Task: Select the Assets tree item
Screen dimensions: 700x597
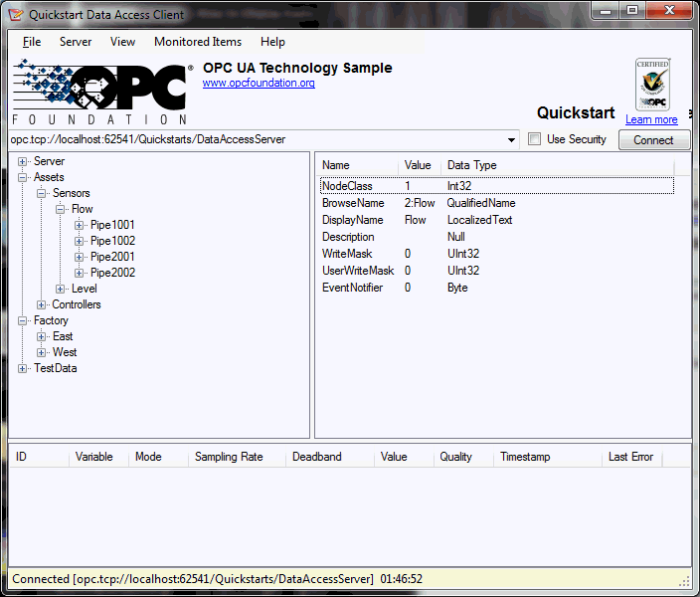Action: [x=49, y=177]
